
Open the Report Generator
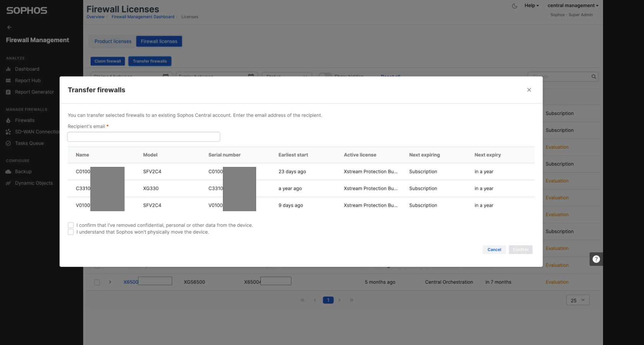[34, 92]
